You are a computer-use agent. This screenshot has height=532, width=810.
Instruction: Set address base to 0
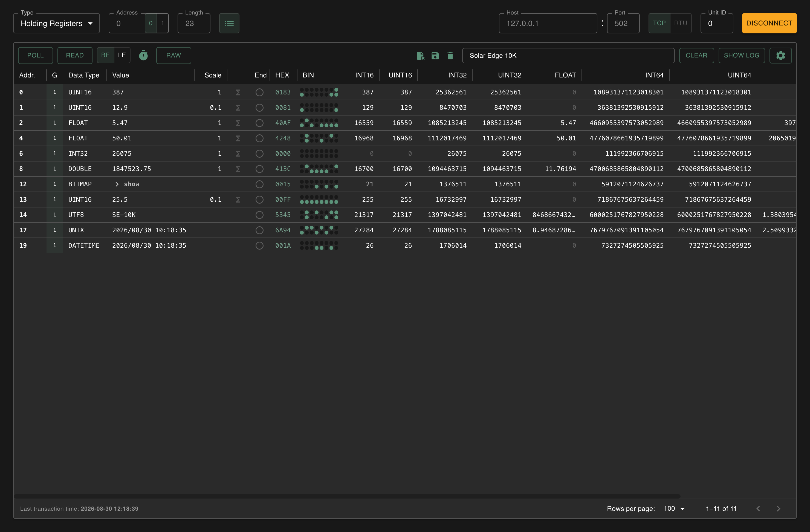(151, 23)
